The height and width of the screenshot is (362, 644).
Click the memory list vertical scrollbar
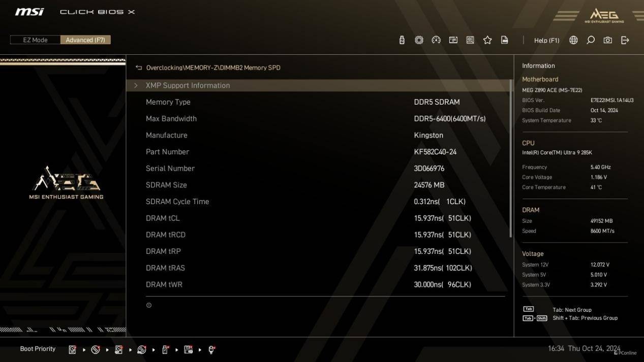[x=510, y=157]
